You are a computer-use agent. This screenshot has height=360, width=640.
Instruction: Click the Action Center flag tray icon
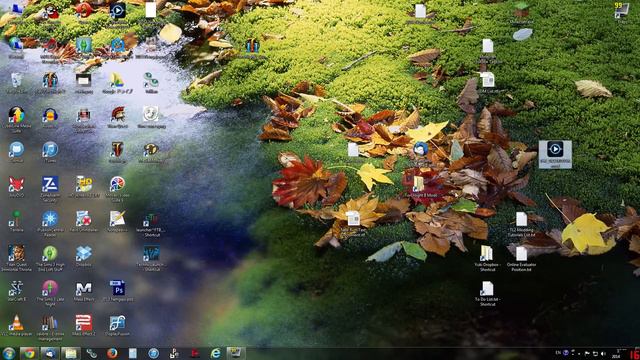click(x=587, y=353)
